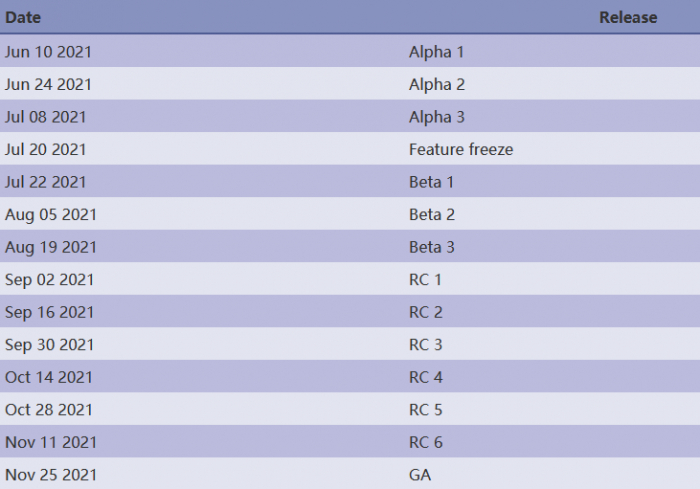Viewport: 700px width, 489px height.
Task: Click the Alpha 3 release entry
Action: coord(436,117)
